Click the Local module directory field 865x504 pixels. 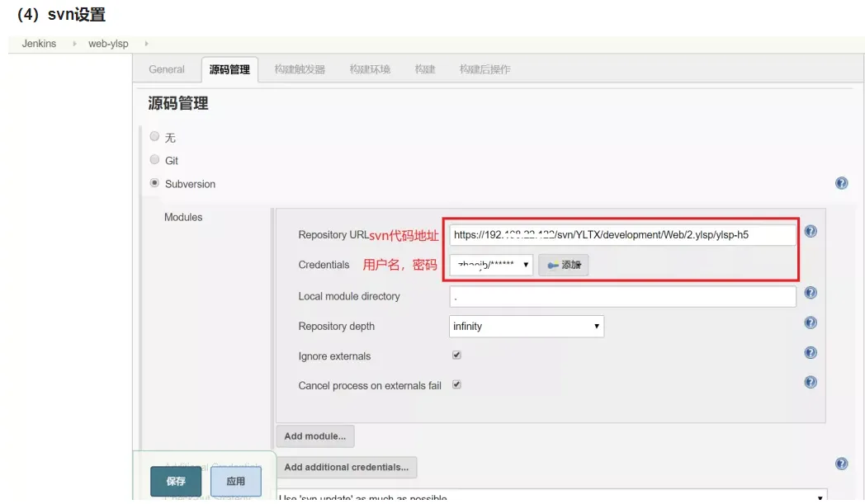[x=622, y=297]
